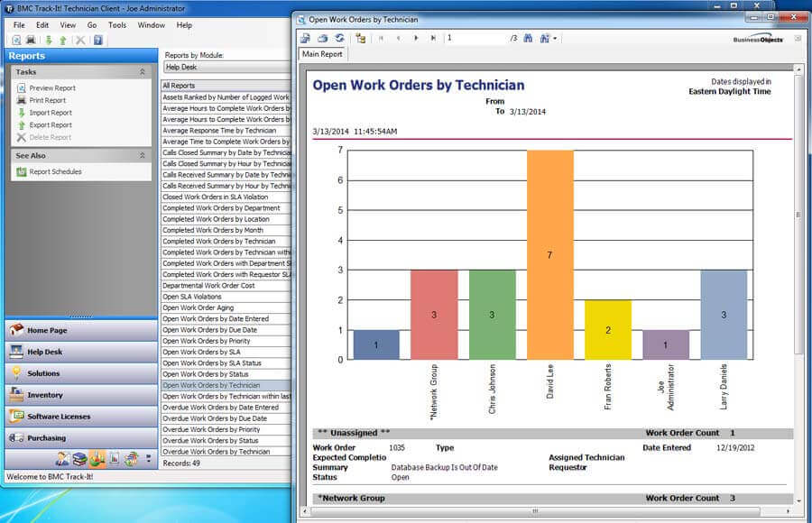812x523 pixels.
Task: Click the yellow Fran Roberts bar
Action: pyautogui.click(x=608, y=330)
